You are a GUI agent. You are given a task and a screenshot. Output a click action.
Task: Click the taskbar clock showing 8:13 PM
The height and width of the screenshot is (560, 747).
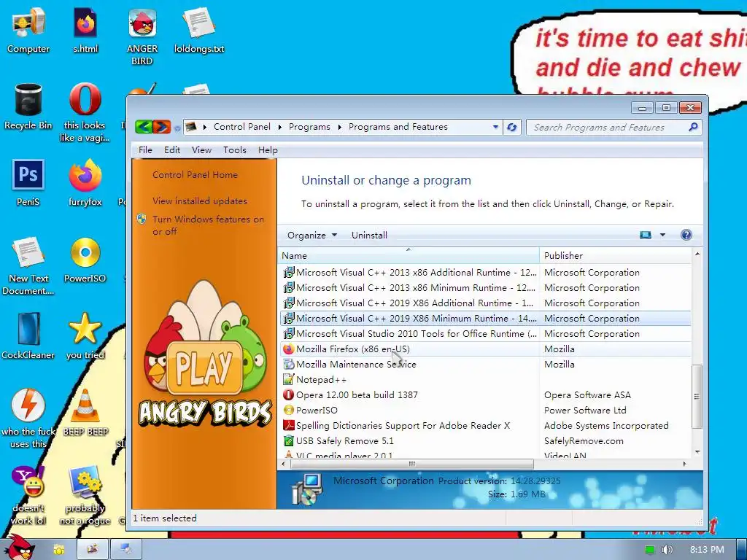pos(706,550)
